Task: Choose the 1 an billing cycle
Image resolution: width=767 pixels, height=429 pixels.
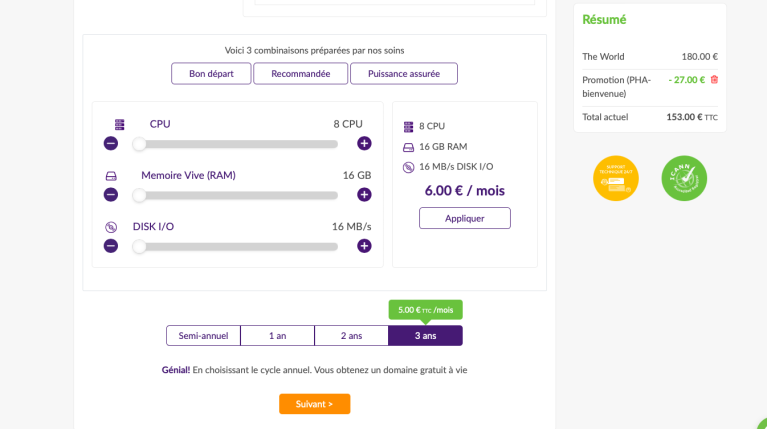Action: (277, 336)
